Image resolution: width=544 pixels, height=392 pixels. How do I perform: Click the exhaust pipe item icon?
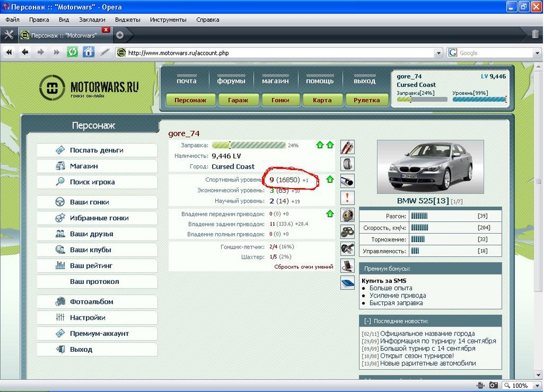(x=347, y=181)
